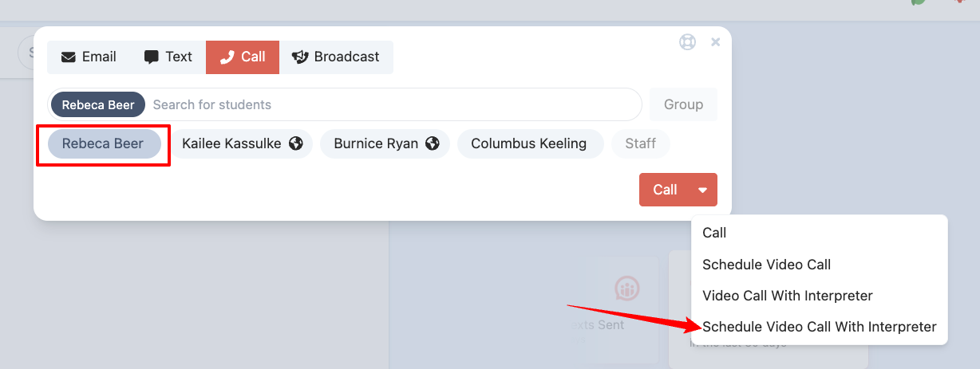Select the Kailee Kassulke contact chip
The image size is (980, 369).
pyautogui.click(x=242, y=143)
